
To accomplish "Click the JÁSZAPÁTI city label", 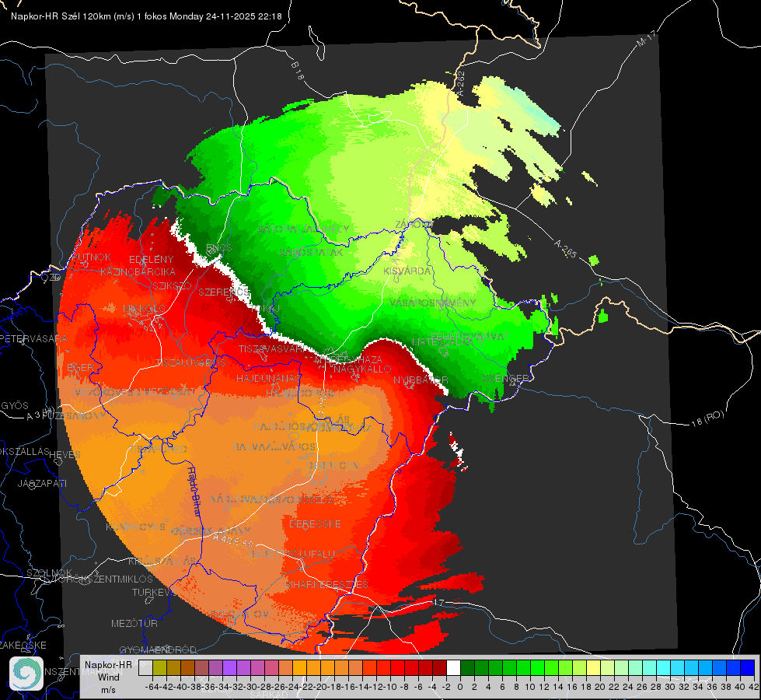I will [42, 484].
